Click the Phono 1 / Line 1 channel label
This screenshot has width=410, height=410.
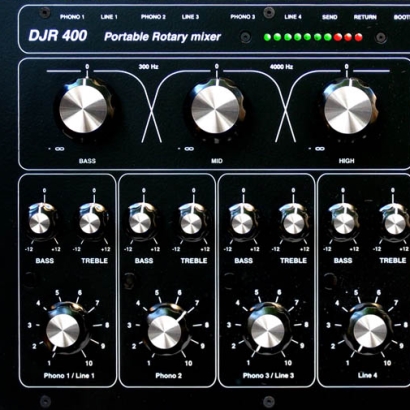tap(69, 376)
